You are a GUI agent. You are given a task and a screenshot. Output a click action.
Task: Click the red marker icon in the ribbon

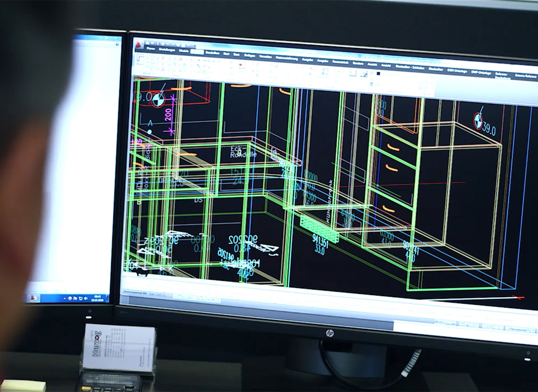coord(240,65)
